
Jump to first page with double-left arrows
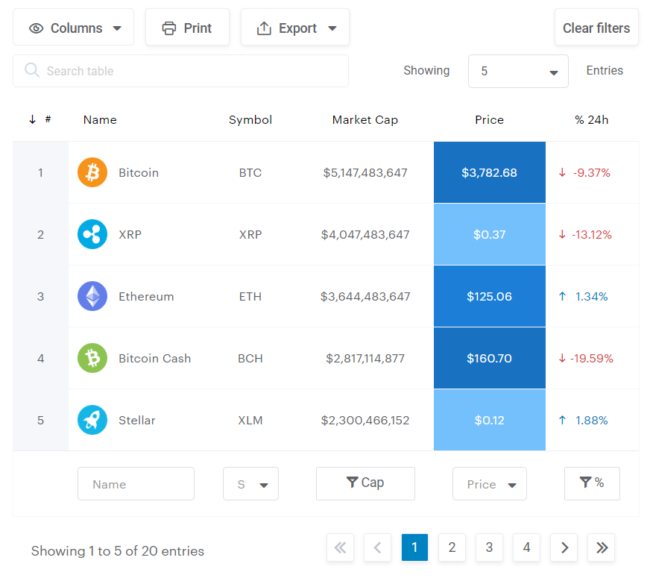coord(340,547)
